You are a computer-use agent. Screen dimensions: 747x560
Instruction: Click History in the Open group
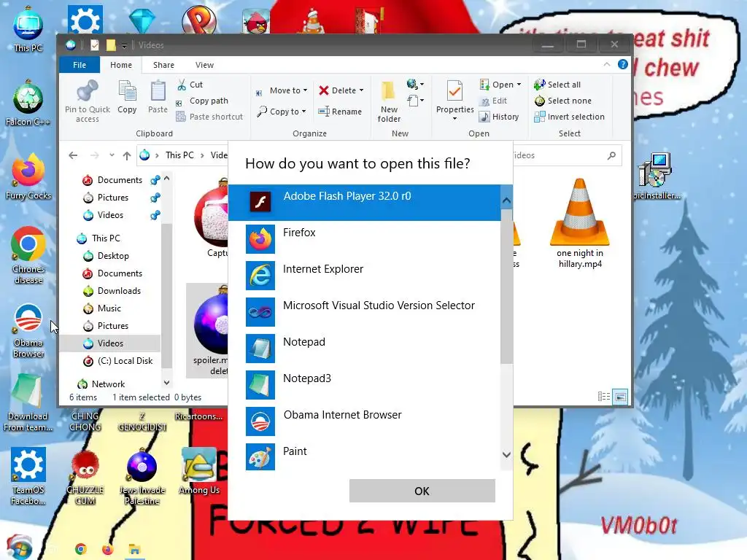pos(499,117)
